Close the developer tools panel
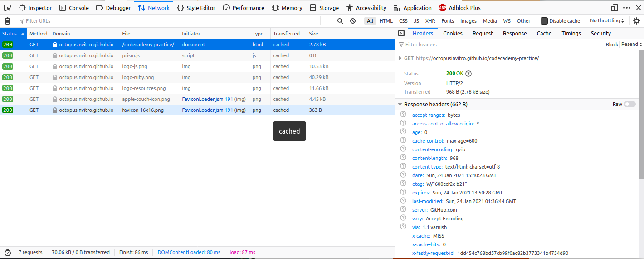 (x=639, y=8)
